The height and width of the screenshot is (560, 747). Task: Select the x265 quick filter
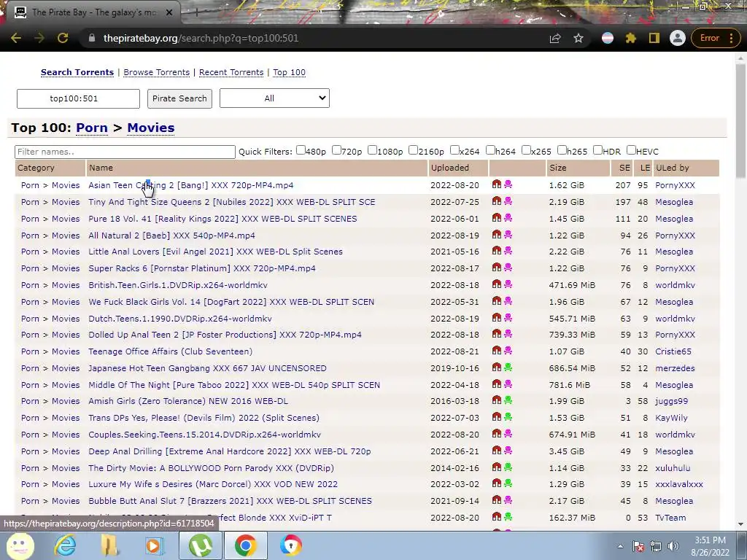coord(526,150)
